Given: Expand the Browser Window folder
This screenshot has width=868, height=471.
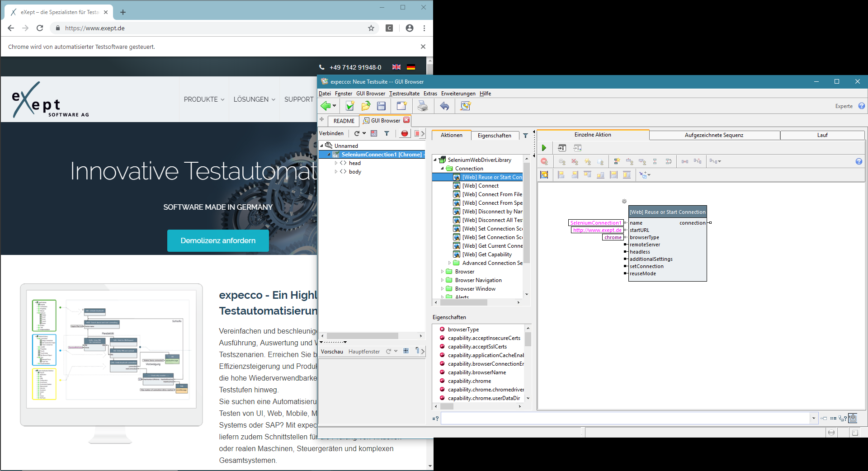Looking at the screenshot, I should click(442, 289).
